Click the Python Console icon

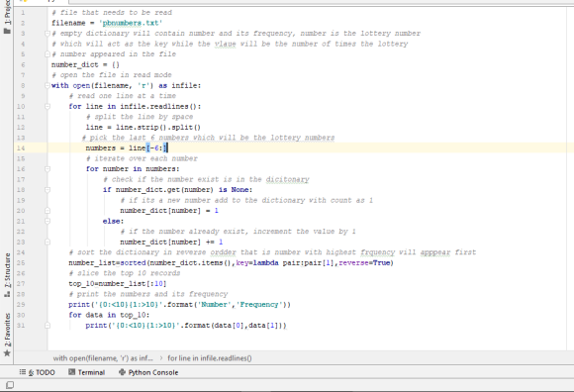[123, 372]
